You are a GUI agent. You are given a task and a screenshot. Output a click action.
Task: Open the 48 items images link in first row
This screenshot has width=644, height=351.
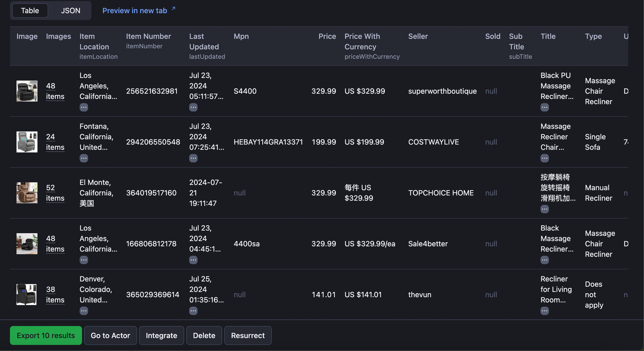(55, 91)
